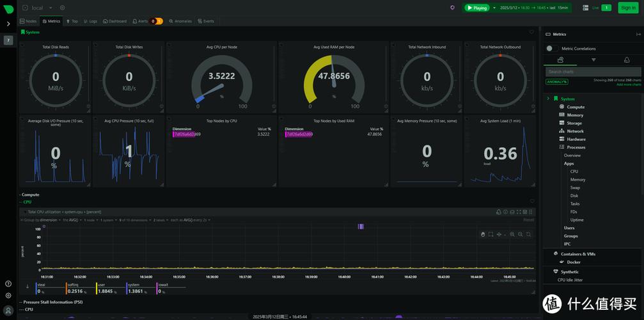Image resolution: width=644 pixels, height=320 pixels.
Task: Open the space settings gear icon
Action: (x=62, y=8)
